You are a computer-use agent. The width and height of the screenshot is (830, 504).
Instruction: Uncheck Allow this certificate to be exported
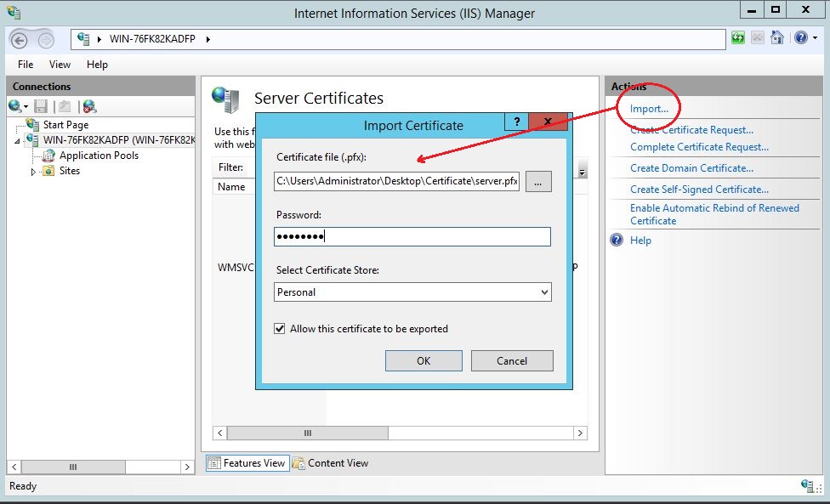click(x=280, y=329)
